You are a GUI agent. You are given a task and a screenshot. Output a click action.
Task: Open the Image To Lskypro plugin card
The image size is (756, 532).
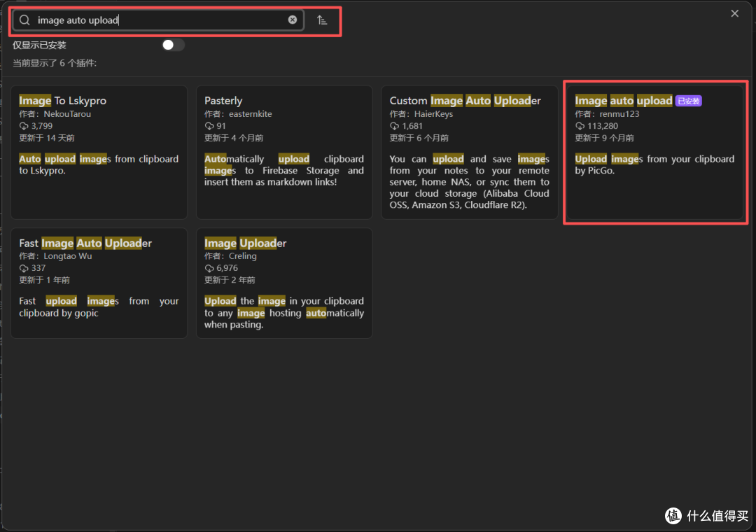pos(99,153)
